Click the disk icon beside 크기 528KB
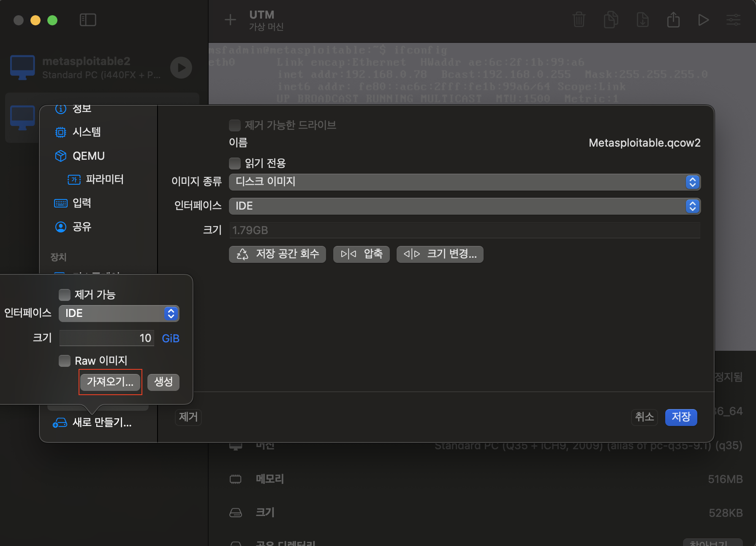The height and width of the screenshot is (546, 756). point(235,513)
